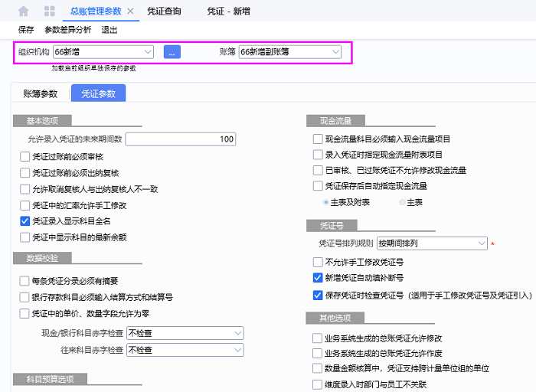Enable 凭证过账前必须审核 checkbox
This screenshot has width=536, height=392.
click(25, 156)
